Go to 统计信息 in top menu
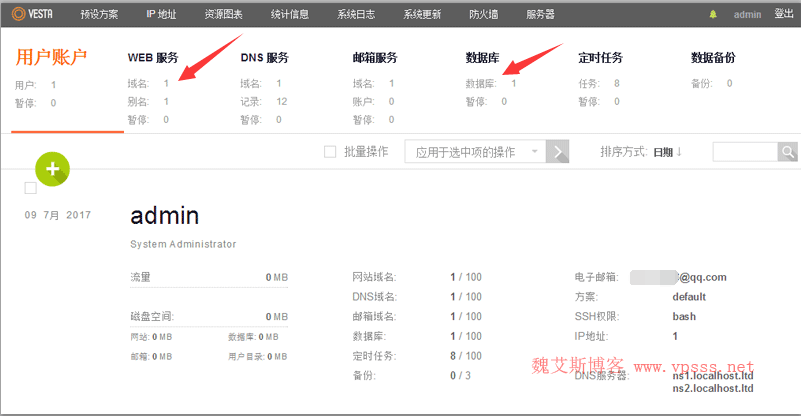 [291, 15]
